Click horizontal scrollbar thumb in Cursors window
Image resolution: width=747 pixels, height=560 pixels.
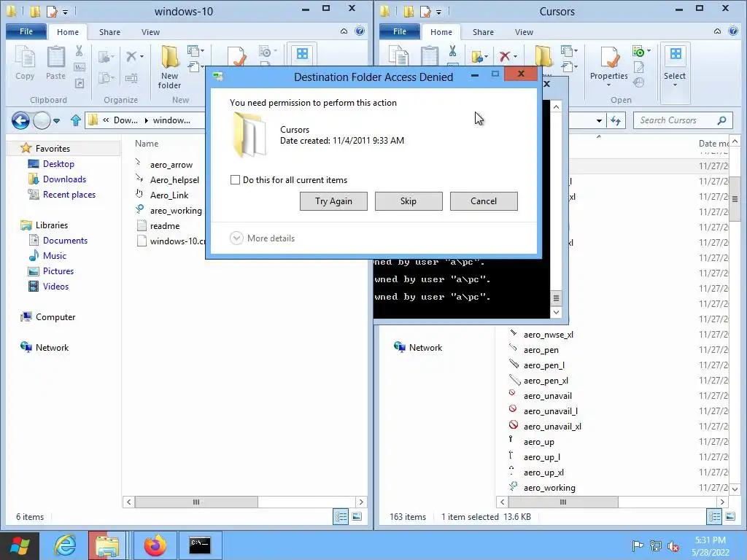[563, 502]
